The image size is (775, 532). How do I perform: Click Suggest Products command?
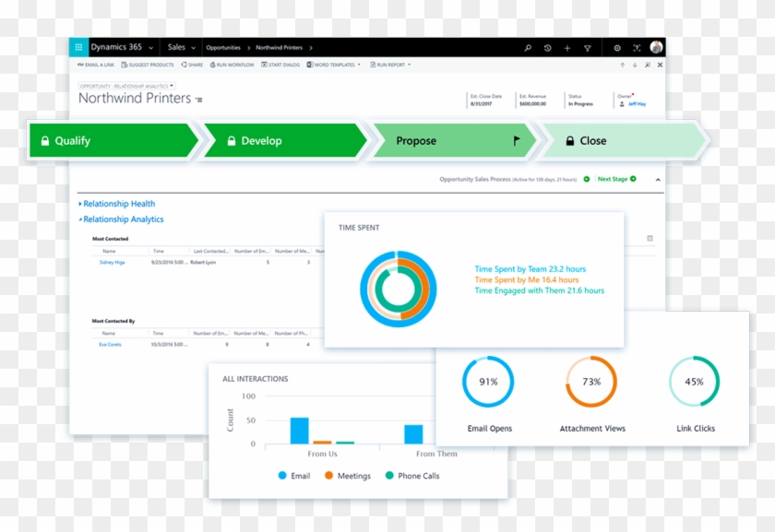(x=148, y=65)
